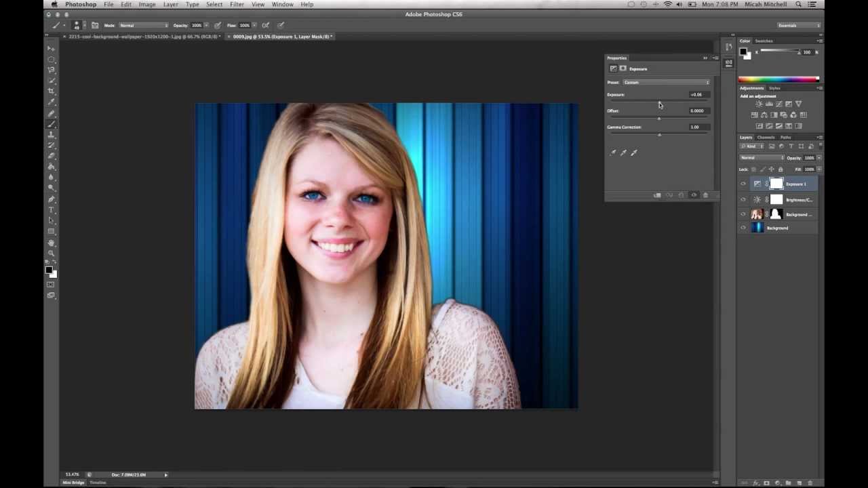Switch to the Swatches tab
The image size is (868, 488).
(x=764, y=41)
